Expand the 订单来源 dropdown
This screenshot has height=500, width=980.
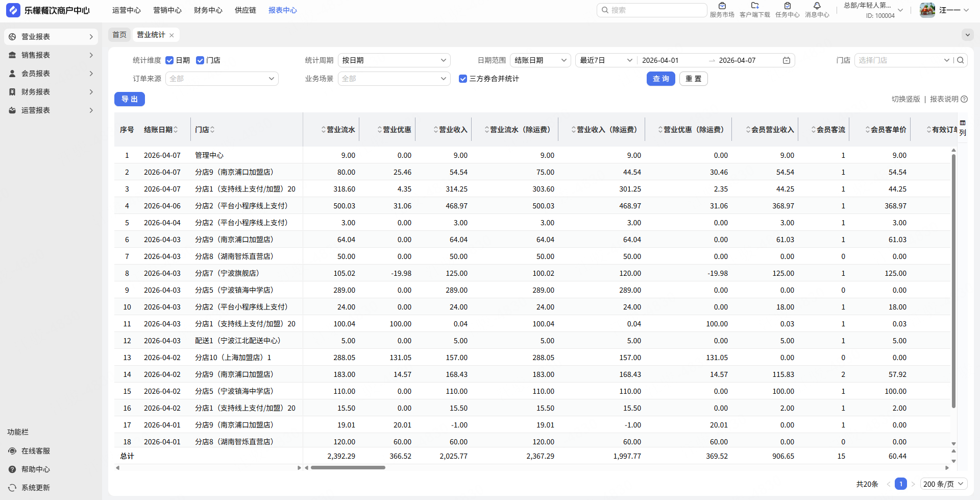coord(222,79)
